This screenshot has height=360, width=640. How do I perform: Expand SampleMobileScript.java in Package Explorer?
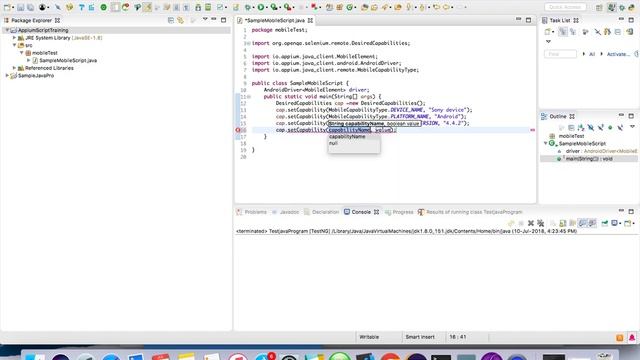point(29,60)
